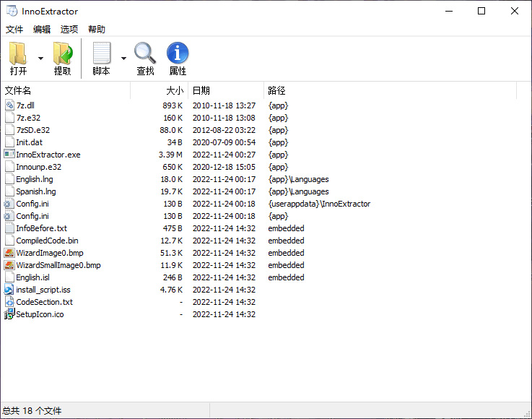Sort by the 日期 column header
This screenshot has height=419, width=532.
[x=226, y=90]
